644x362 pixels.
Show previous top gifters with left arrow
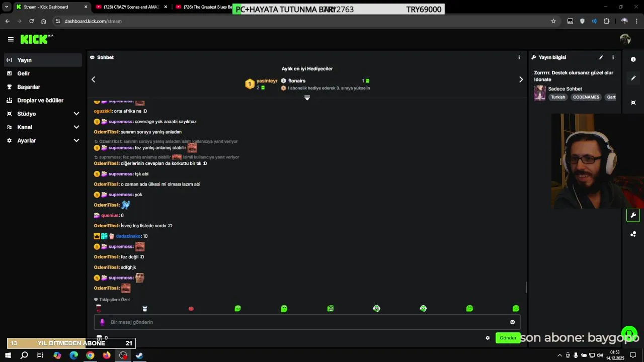(x=93, y=79)
